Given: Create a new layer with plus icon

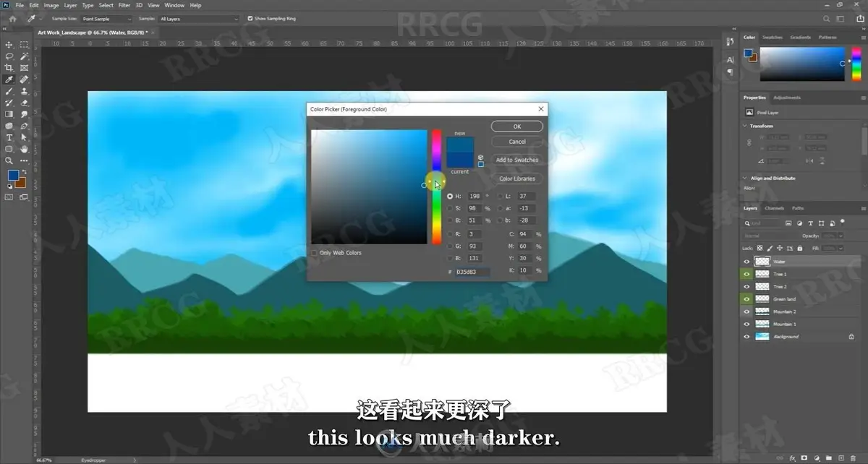Looking at the screenshot, I should coord(841,458).
